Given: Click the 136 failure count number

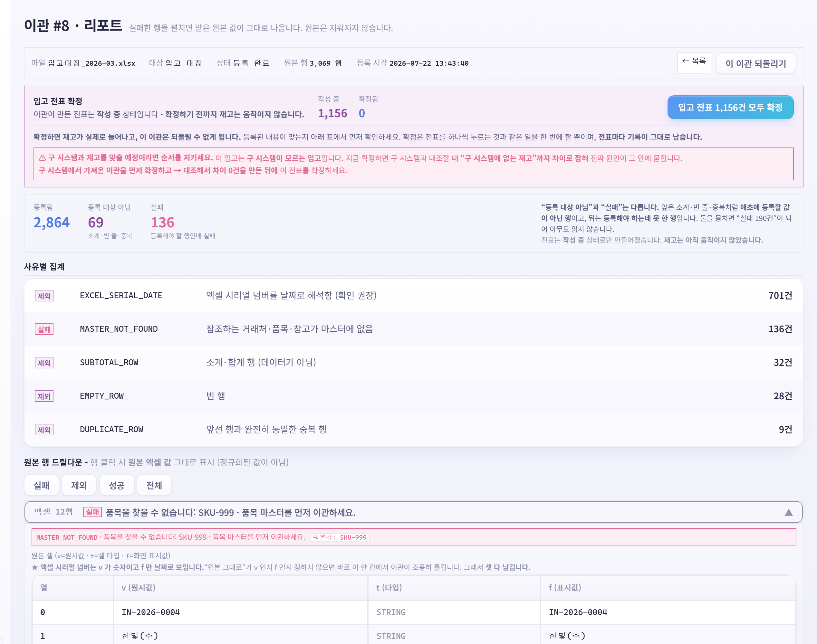Looking at the screenshot, I should (x=163, y=223).
